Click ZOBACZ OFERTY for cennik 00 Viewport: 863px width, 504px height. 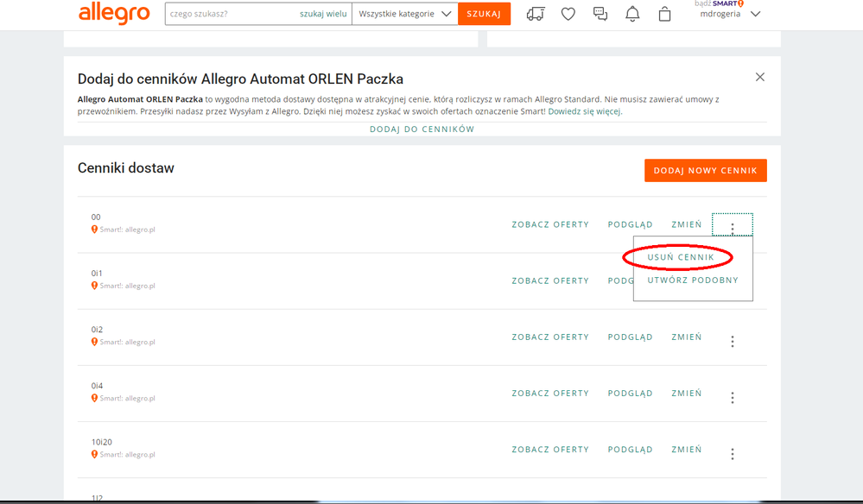pos(550,224)
